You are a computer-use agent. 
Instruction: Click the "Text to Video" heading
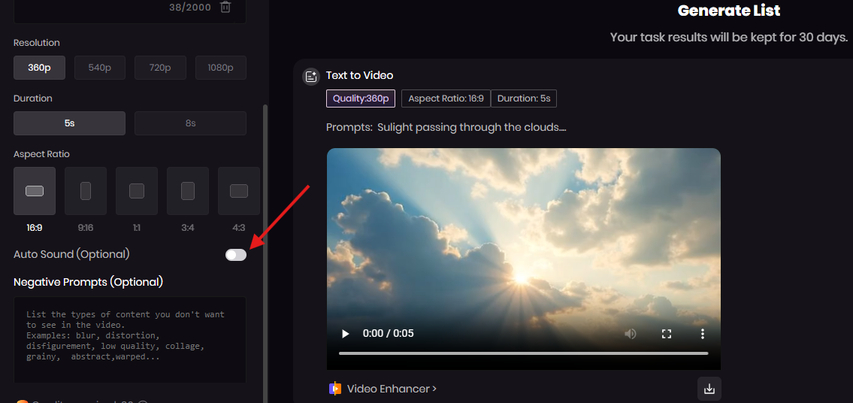point(360,76)
